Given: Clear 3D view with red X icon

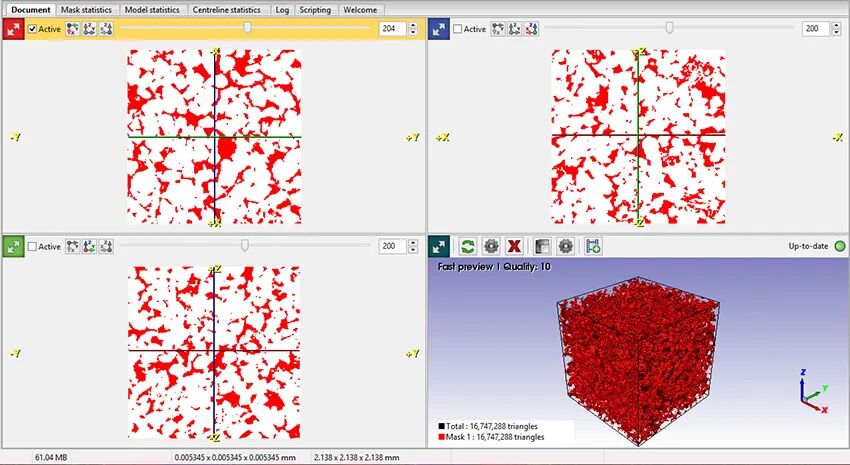Looking at the screenshot, I should pyautogui.click(x=514, y=247).
